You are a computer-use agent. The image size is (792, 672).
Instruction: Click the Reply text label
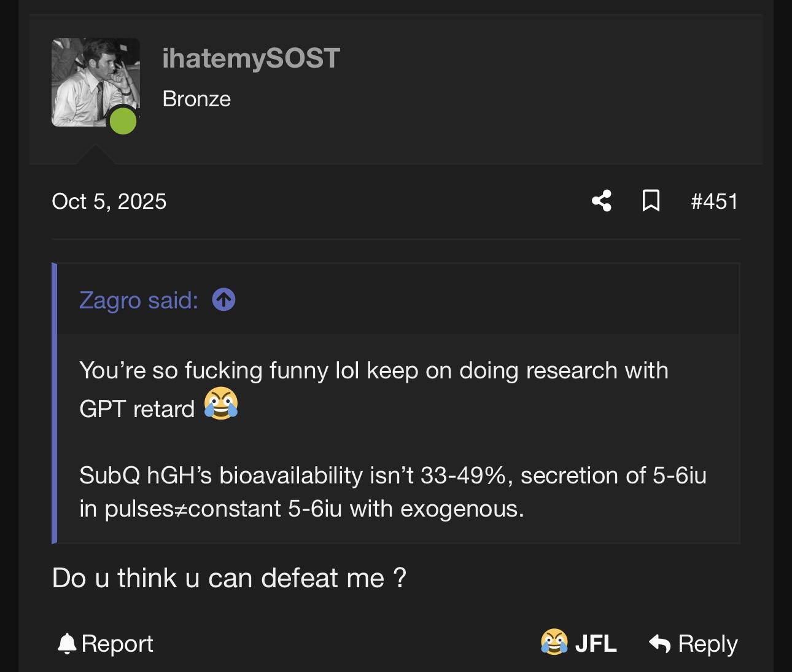(x=707, y=644)
